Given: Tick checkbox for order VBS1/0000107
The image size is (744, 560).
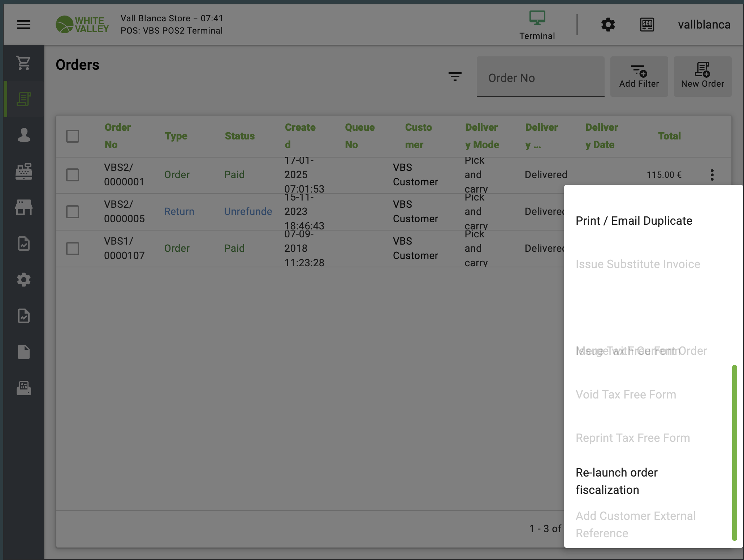Looking at the screenshot, I should 73,249.
